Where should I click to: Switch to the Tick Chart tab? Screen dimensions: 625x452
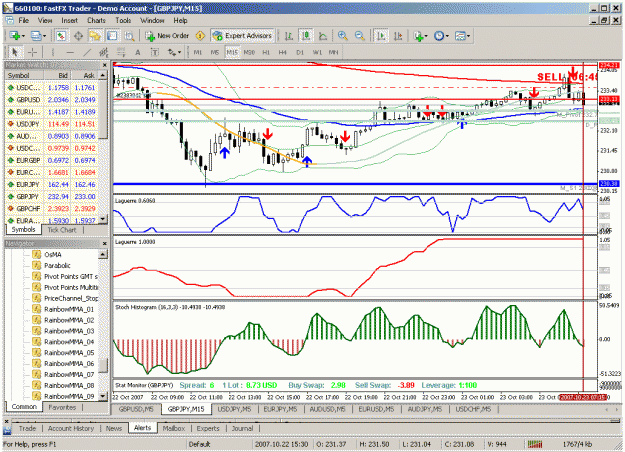click(x=62, y=230)
